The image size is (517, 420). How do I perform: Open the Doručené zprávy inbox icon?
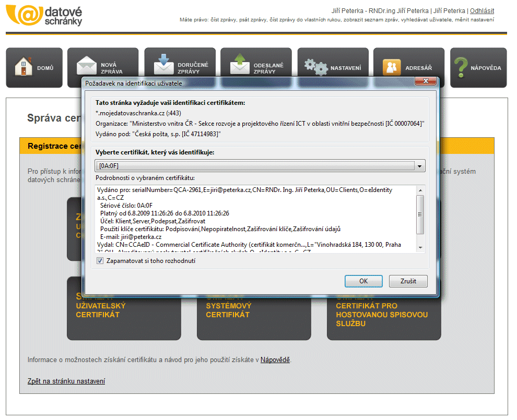click(x=163, y=65)
